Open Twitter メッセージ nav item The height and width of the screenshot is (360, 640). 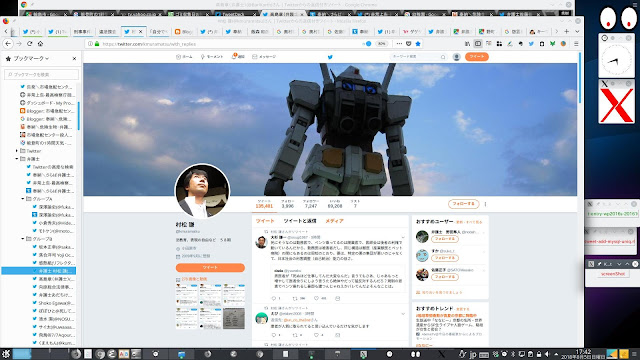pyautogui.click(x=264, y=57)
